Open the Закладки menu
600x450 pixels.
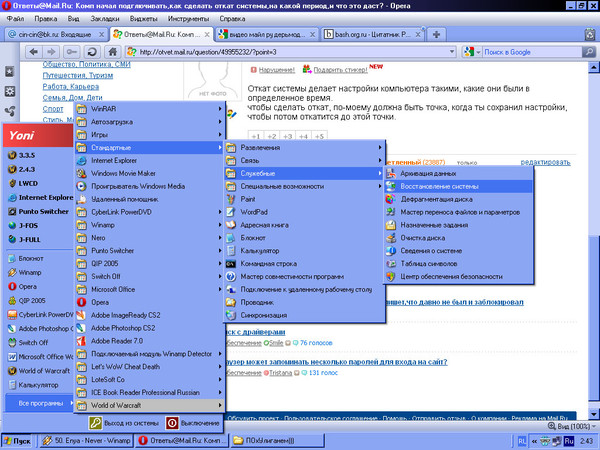105,19
